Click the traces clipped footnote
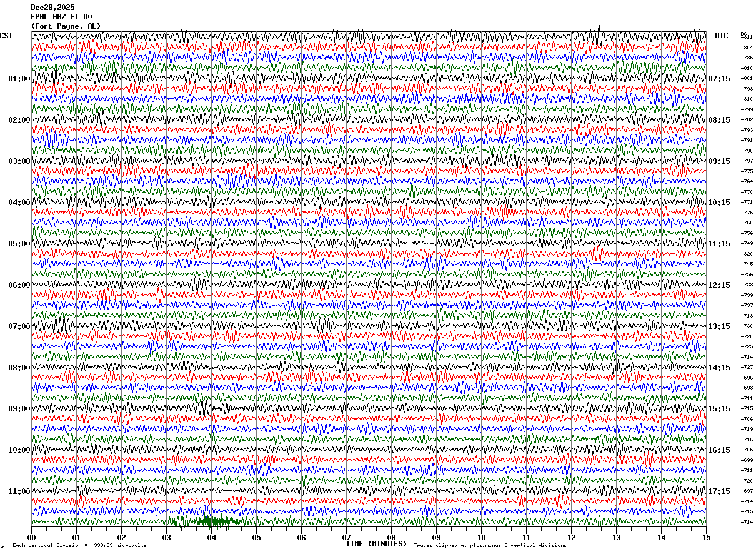 click(490, 546)
